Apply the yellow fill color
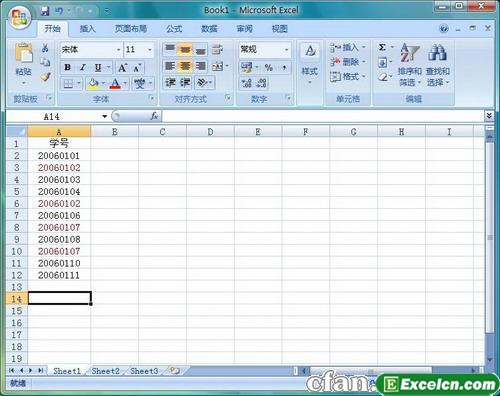The height and width of the screenshot is (396, 500). (x=93, y=83)
